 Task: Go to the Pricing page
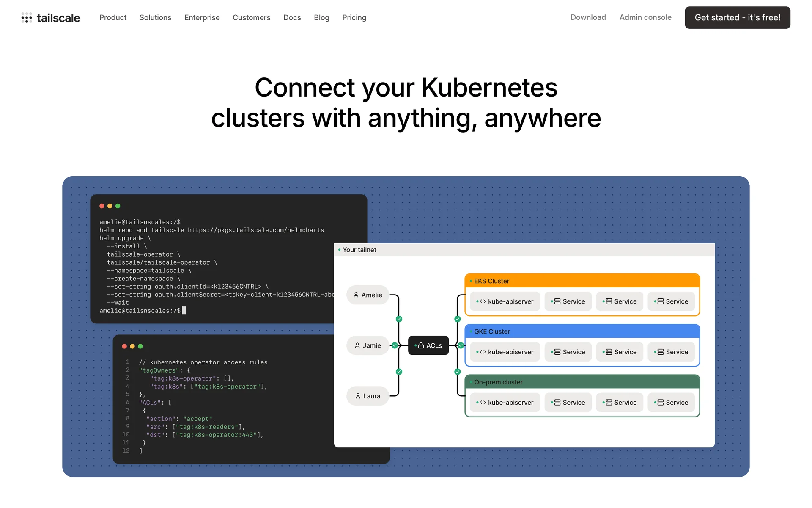354,18
